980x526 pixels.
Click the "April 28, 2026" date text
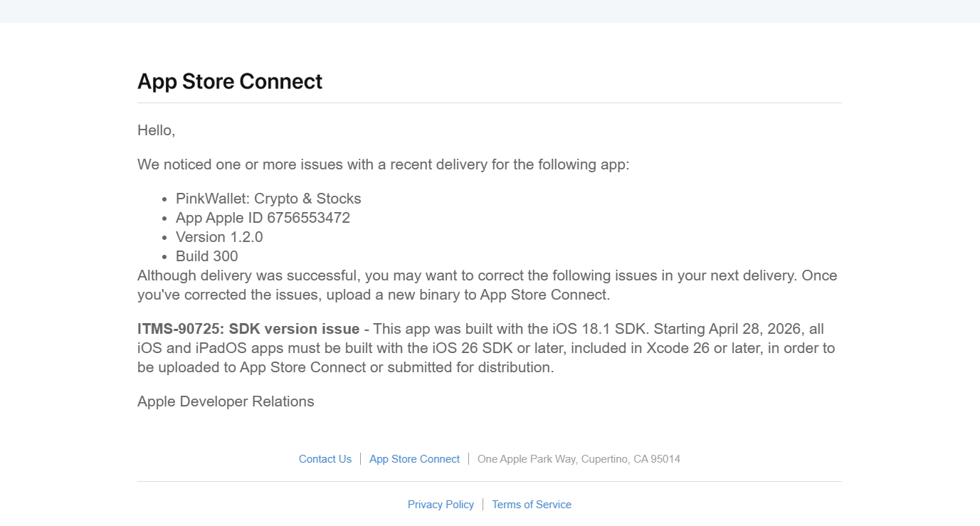[x=757, y=329]
